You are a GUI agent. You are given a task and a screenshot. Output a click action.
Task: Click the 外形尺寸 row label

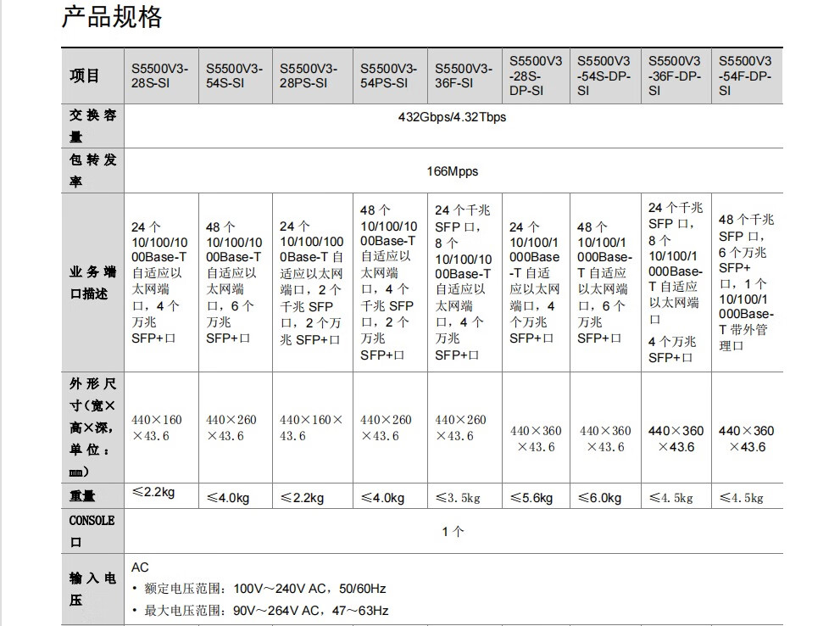(x=92, y=428)
